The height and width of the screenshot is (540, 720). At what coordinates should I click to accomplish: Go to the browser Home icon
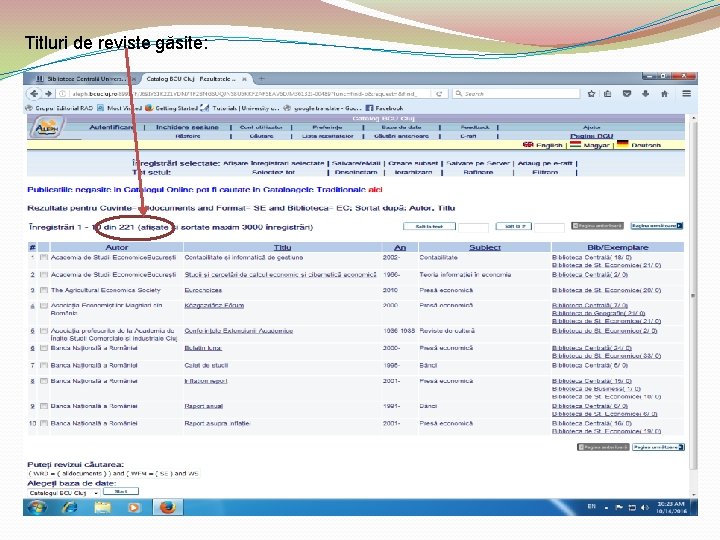click(x=664, y=94)
